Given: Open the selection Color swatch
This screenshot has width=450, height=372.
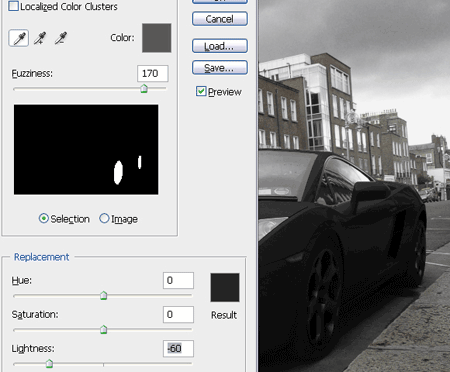Looking at the screenshot, I should click(157, 38).
